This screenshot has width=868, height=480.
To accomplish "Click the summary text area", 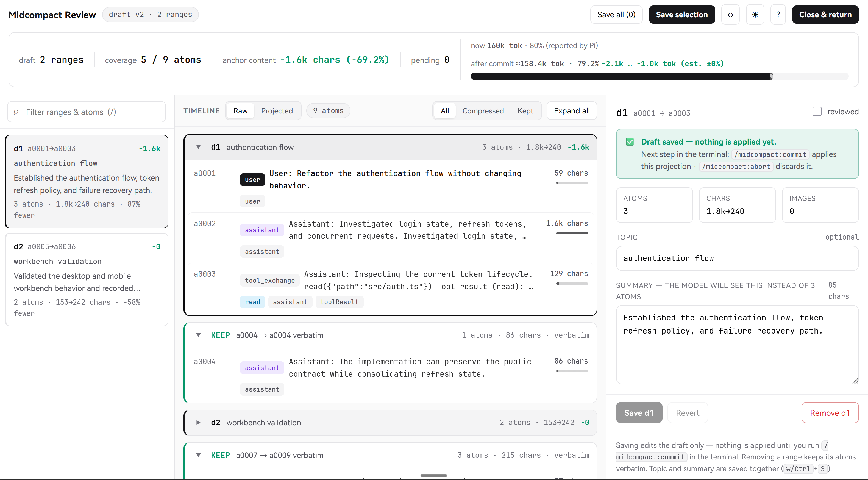I will pos(737,345).
